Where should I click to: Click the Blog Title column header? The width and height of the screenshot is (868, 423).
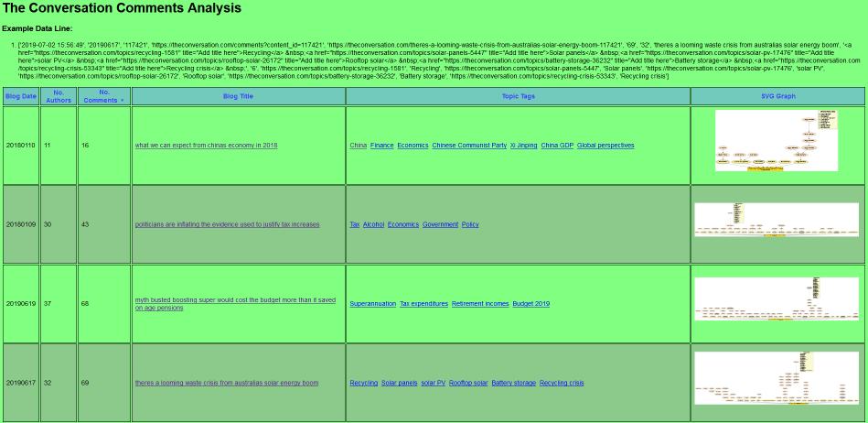pyautogui.click(x=239, y=96)
